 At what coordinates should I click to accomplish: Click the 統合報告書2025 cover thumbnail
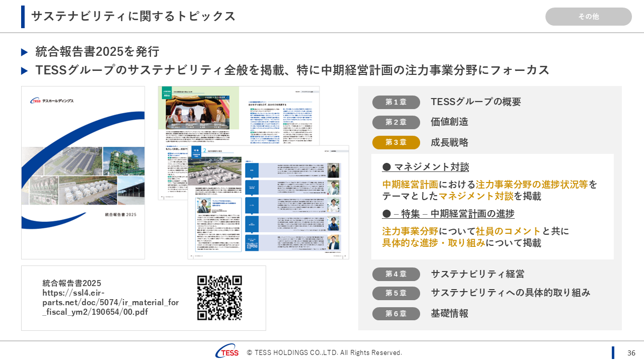point(83,173)
